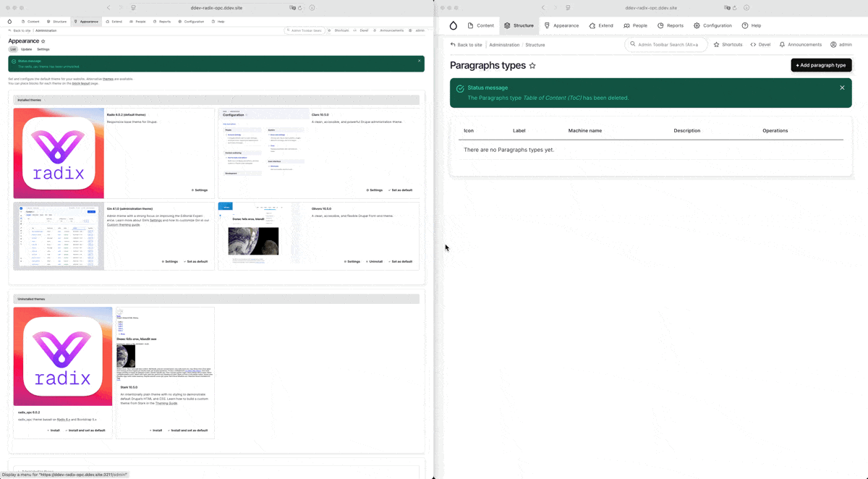The image size is (868, 479).
Task: Click the Add paragraph type button
Action: (821, 65)
